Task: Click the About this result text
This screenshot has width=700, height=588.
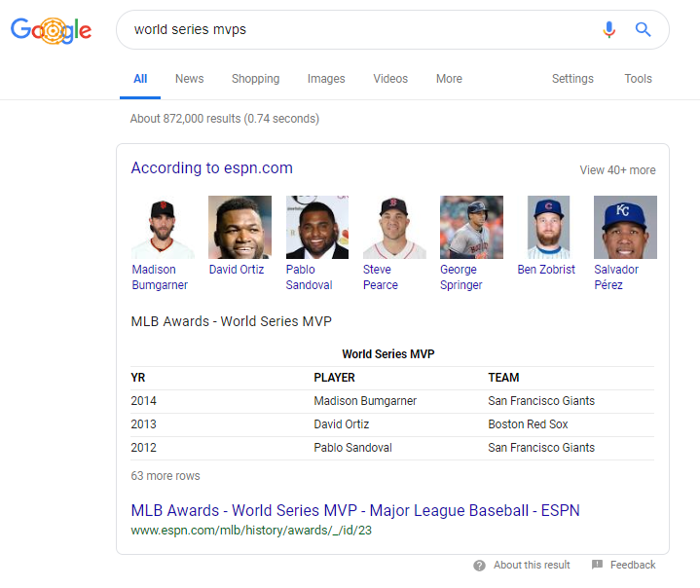Action: pos(532,566)
